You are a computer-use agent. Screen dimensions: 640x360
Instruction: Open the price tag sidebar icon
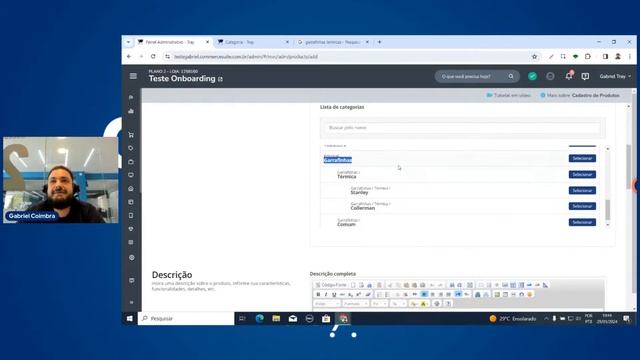(x=131, y=148)
